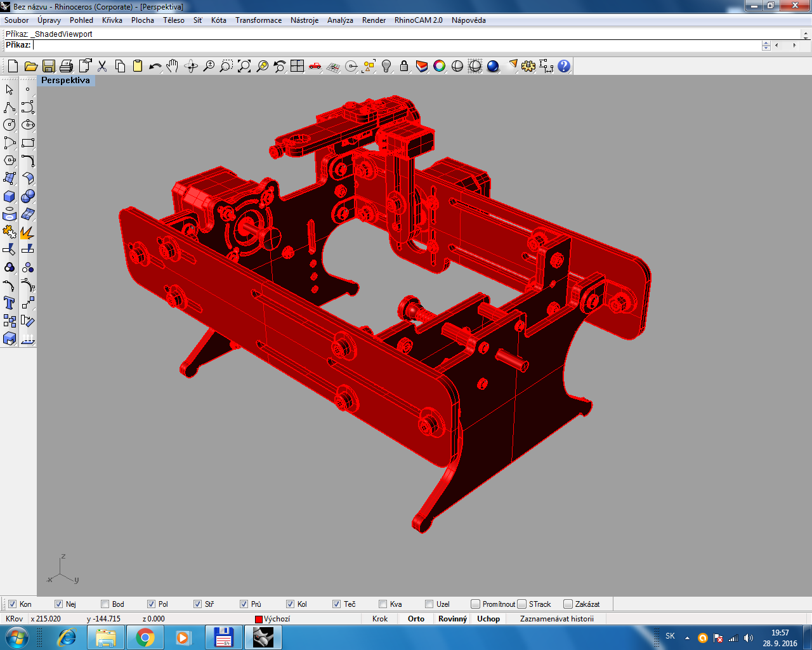Click the lock objects padlock icon
The image size is (812, 650).
click(404, 66)
